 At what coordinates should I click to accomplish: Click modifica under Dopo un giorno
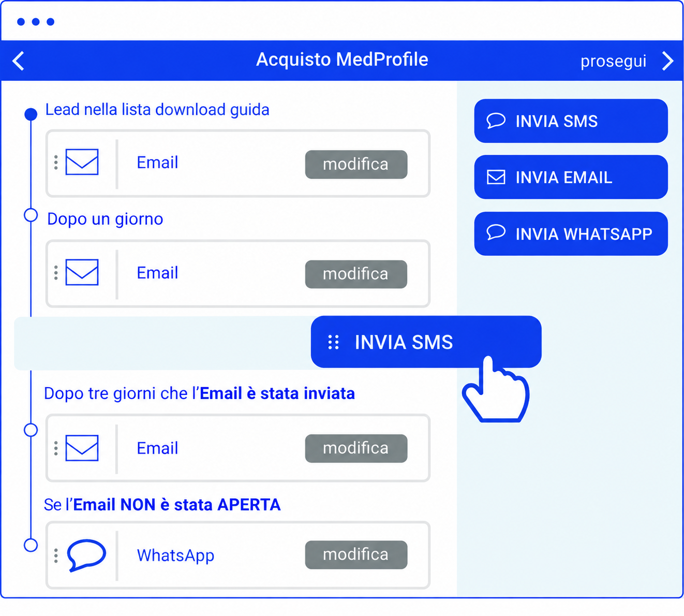356,274
